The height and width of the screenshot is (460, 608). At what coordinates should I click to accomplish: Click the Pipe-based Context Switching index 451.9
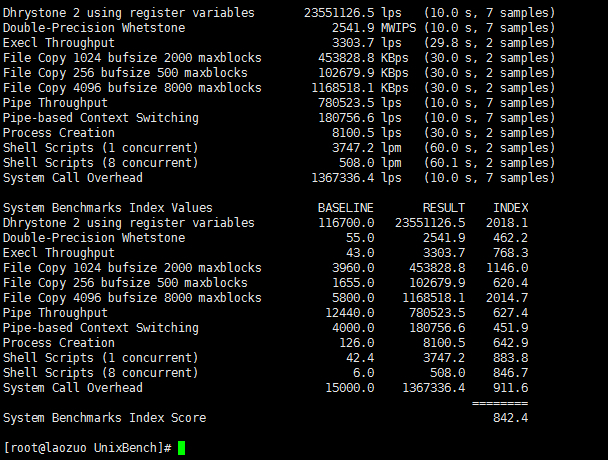point(510,328)
